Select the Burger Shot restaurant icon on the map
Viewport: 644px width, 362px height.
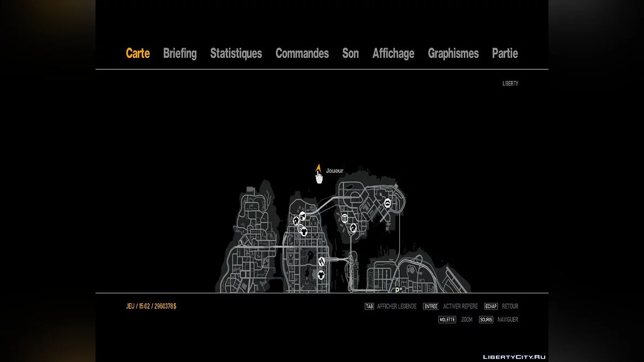click(345, 218)
